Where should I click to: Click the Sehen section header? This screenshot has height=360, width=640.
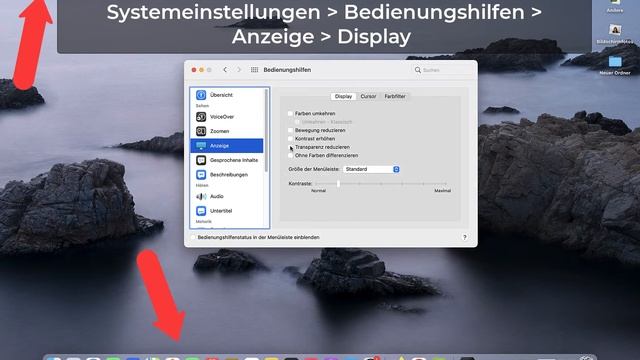tap(202, 106)
